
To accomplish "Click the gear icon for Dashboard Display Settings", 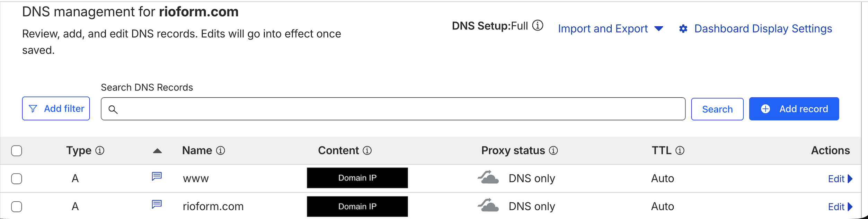I will point(683,29).
